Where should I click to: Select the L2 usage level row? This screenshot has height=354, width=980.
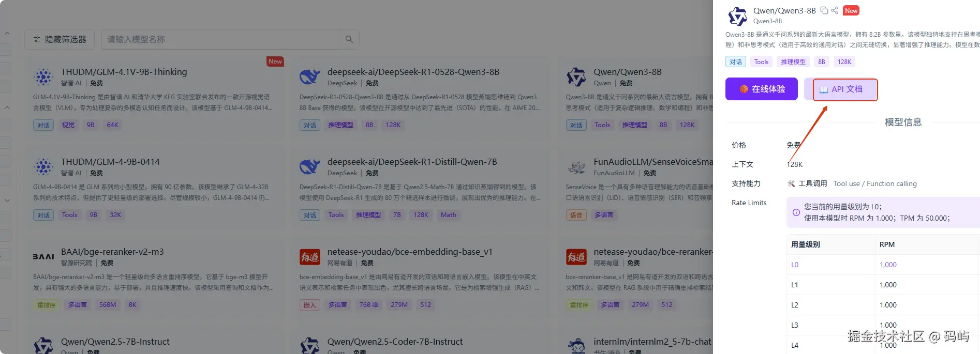[x=883, y=305]
